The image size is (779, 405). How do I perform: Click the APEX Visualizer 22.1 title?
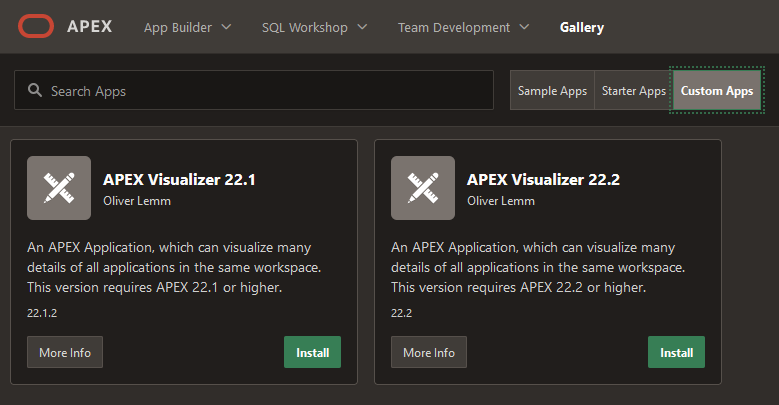point(179,179)
